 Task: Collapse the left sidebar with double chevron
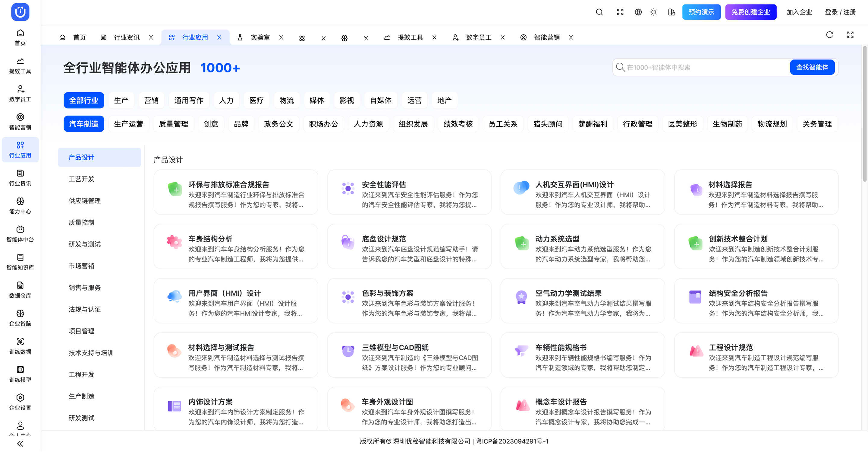[20, 444]
